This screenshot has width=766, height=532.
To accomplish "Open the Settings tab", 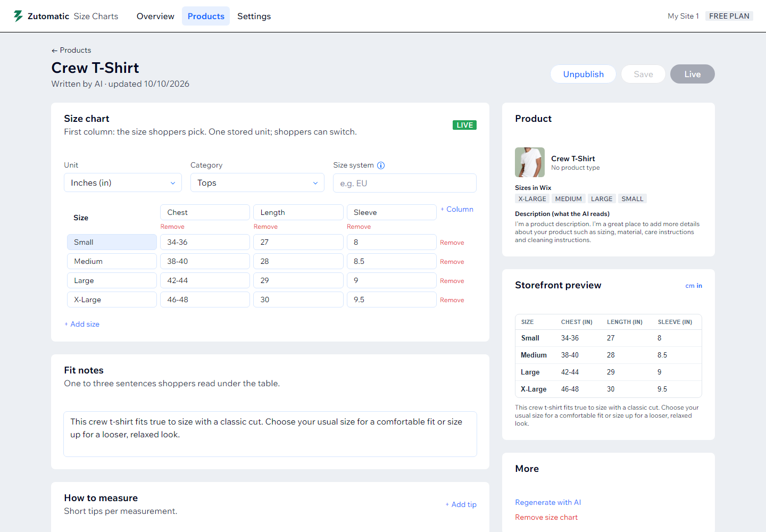I will pyautogui.click(x=254, y=16).
